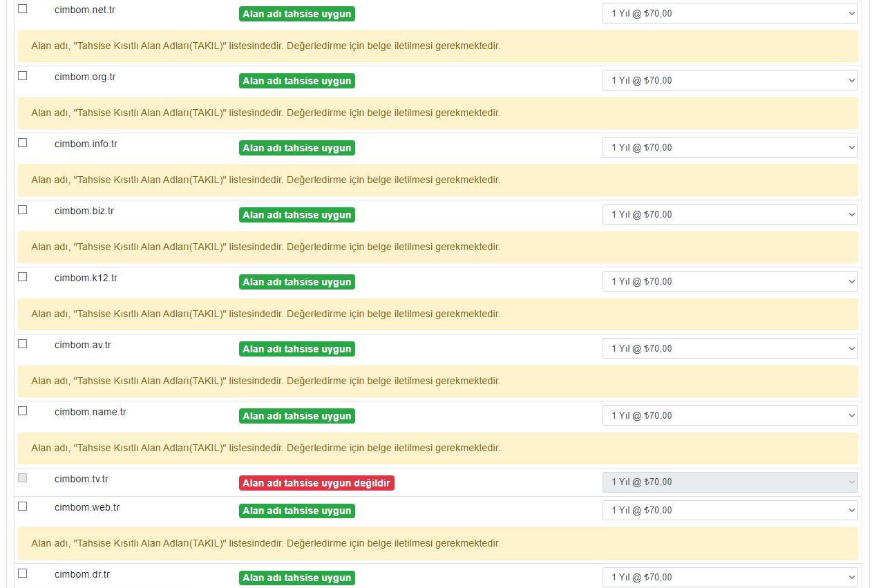Click the domain name cimbom.k12.tr

click(x=86, y=278)
